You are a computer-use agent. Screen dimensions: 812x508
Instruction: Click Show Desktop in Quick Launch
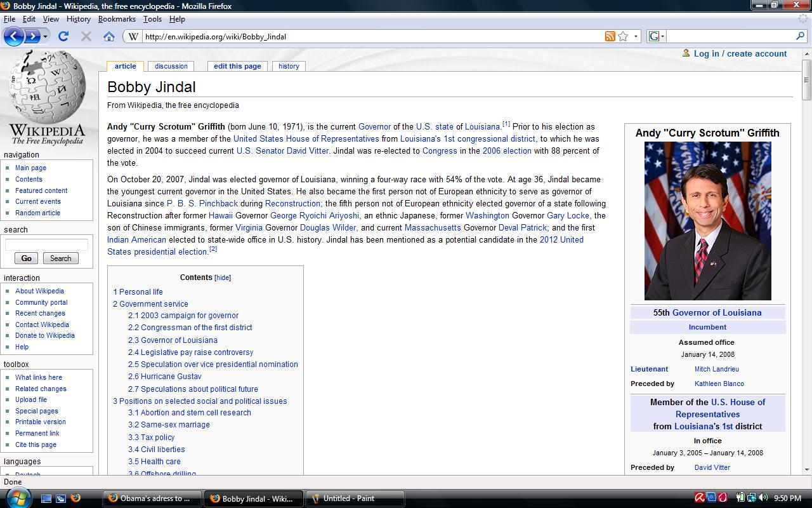pyautogui.click(x=46, y=498)
